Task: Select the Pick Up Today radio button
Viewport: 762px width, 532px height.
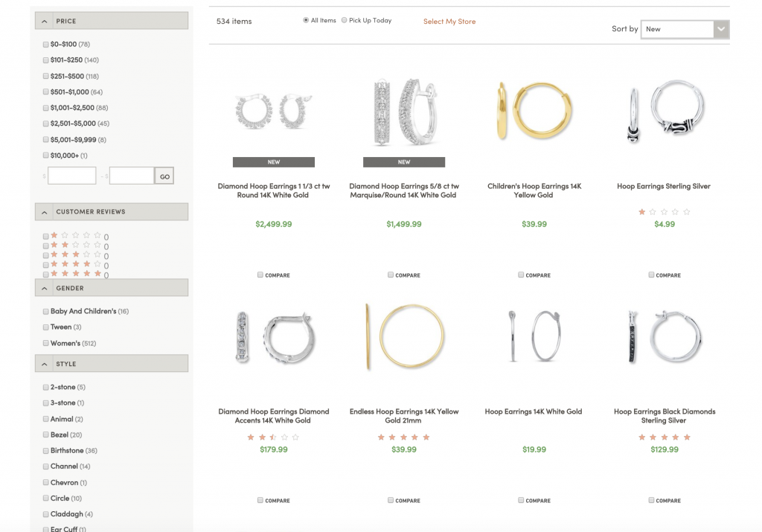Action: click(x=344, y=20)
